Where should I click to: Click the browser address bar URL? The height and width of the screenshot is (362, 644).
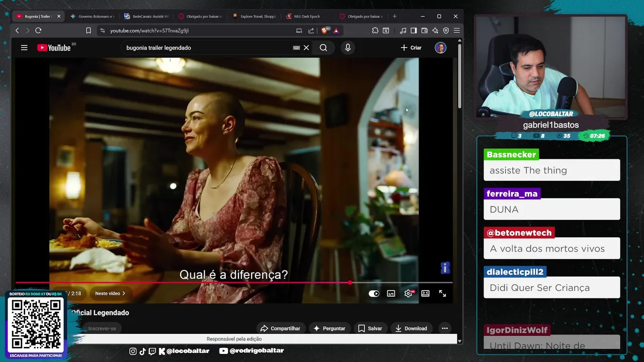tap(149, 31)
